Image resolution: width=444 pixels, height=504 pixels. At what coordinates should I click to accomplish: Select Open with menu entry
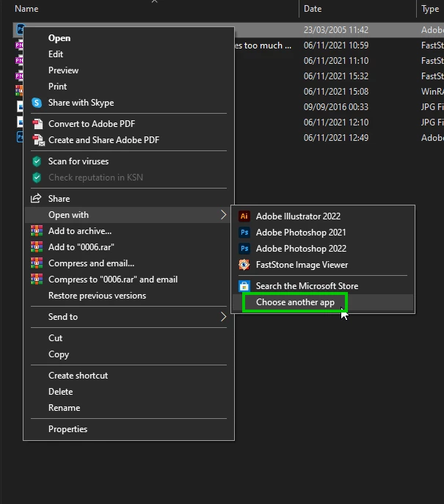[x=129, y=215]
